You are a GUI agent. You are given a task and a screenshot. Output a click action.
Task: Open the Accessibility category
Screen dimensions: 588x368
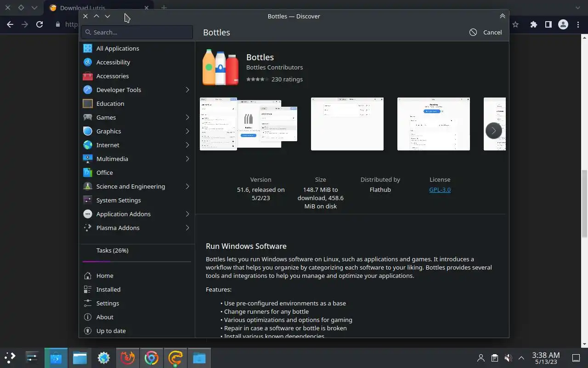[137, 62]
